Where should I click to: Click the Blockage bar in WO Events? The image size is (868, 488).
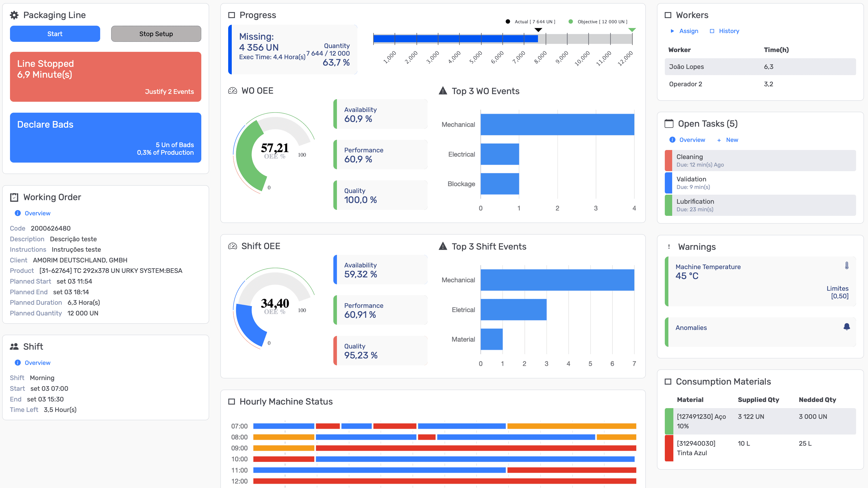(x=500, y=184)
